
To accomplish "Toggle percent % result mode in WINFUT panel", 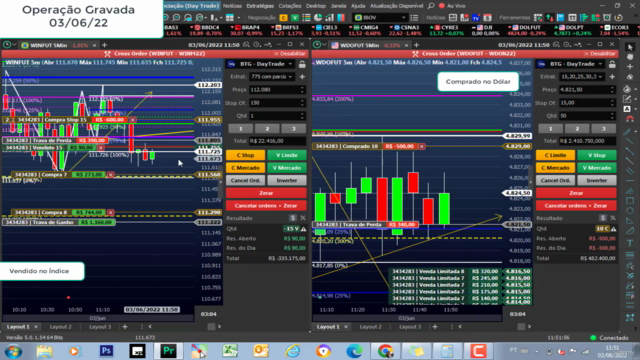I will (302, 218).
